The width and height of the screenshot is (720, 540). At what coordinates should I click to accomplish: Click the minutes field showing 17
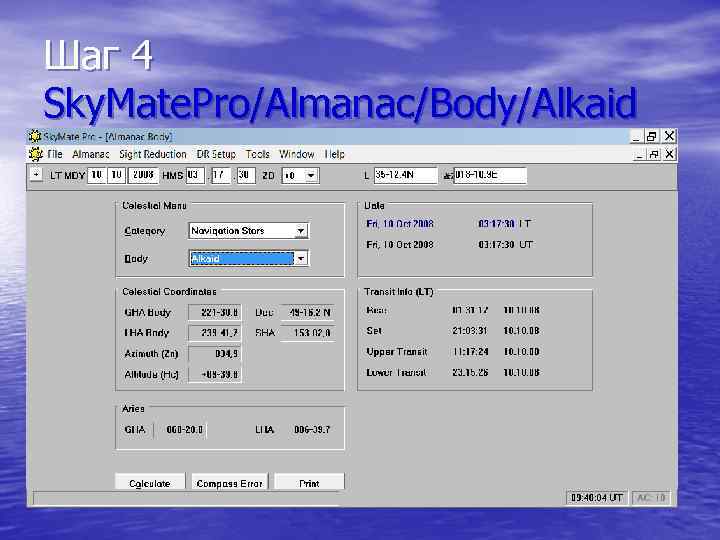point(221,175)
